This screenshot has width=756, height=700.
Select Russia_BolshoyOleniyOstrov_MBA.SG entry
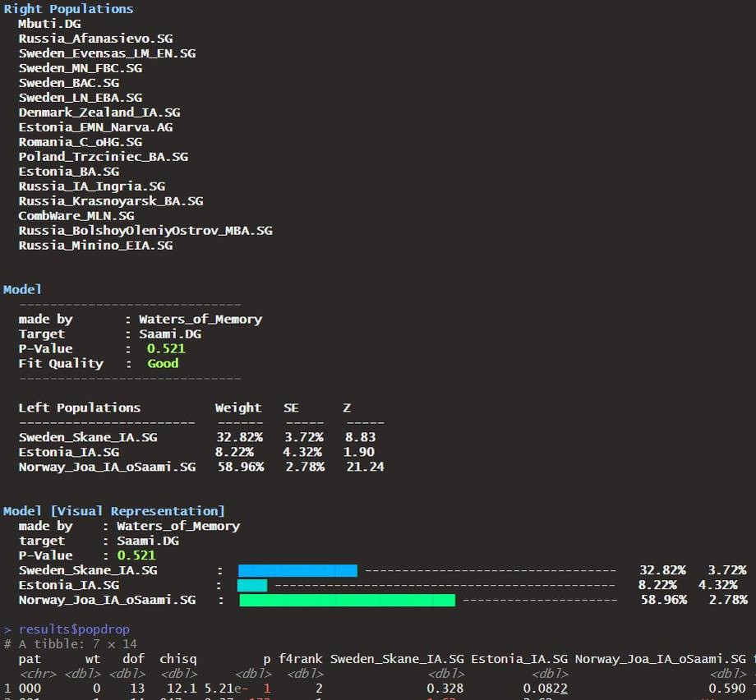[x=145, y=230]
